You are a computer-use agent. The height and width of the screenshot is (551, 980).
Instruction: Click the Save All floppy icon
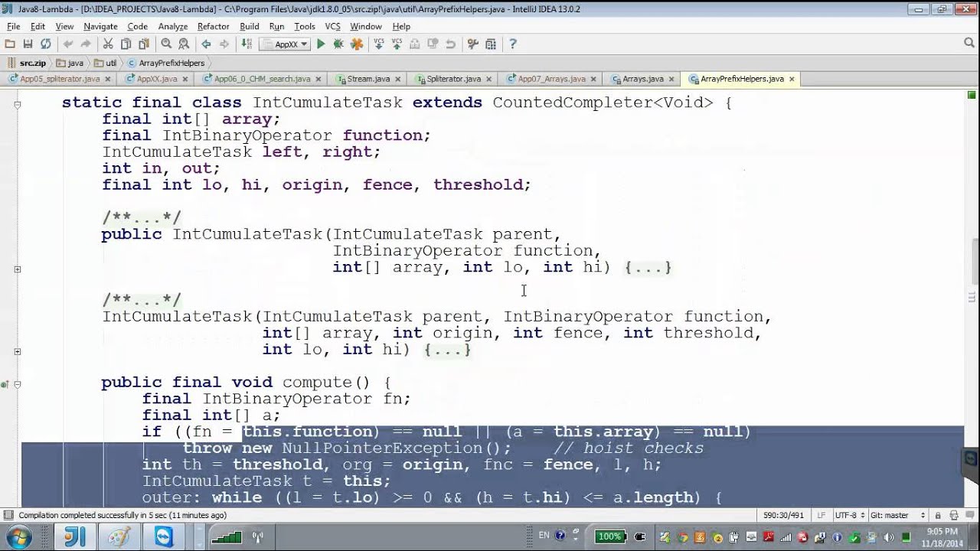tap(28, 44)
